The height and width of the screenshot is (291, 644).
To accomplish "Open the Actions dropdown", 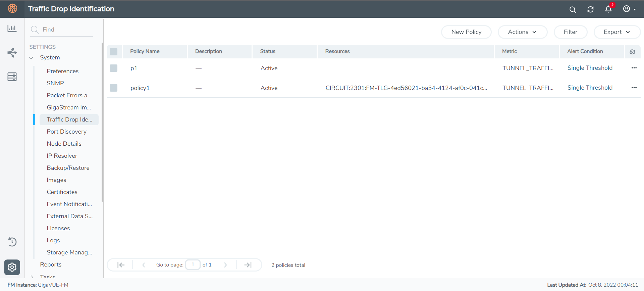I will (522, 32).
